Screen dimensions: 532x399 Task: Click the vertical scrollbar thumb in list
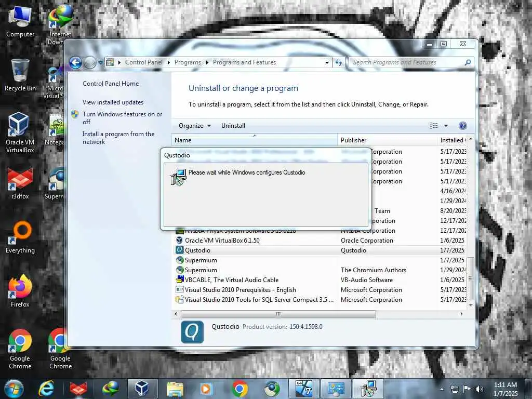(x=470, y=279)
